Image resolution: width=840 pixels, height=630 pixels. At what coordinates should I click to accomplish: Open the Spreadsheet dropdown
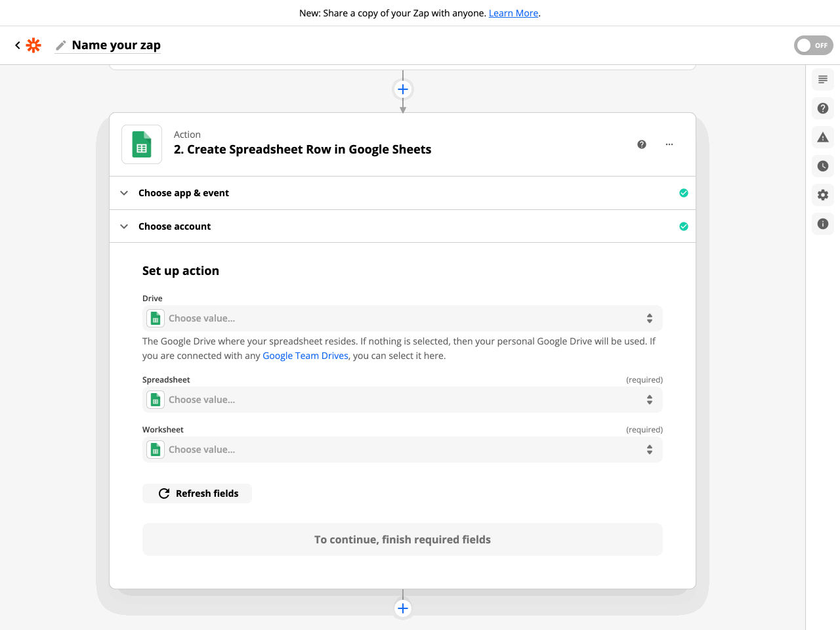click(402, 400)
